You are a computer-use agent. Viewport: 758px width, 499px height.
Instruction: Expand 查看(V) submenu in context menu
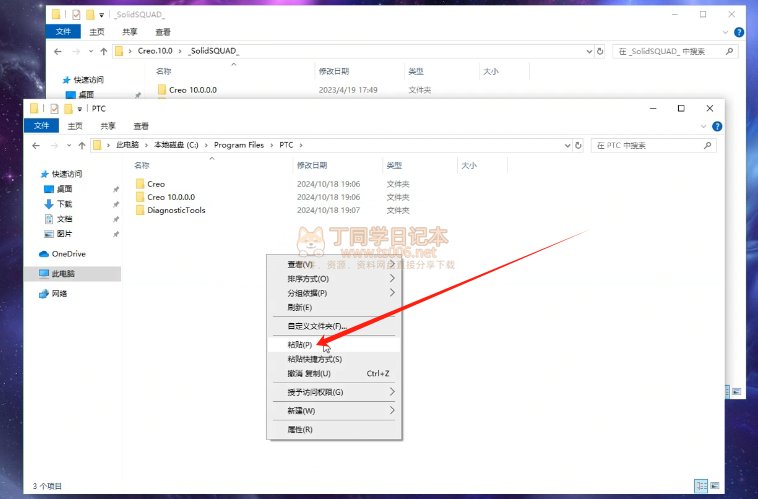click(x=334, y=264)
